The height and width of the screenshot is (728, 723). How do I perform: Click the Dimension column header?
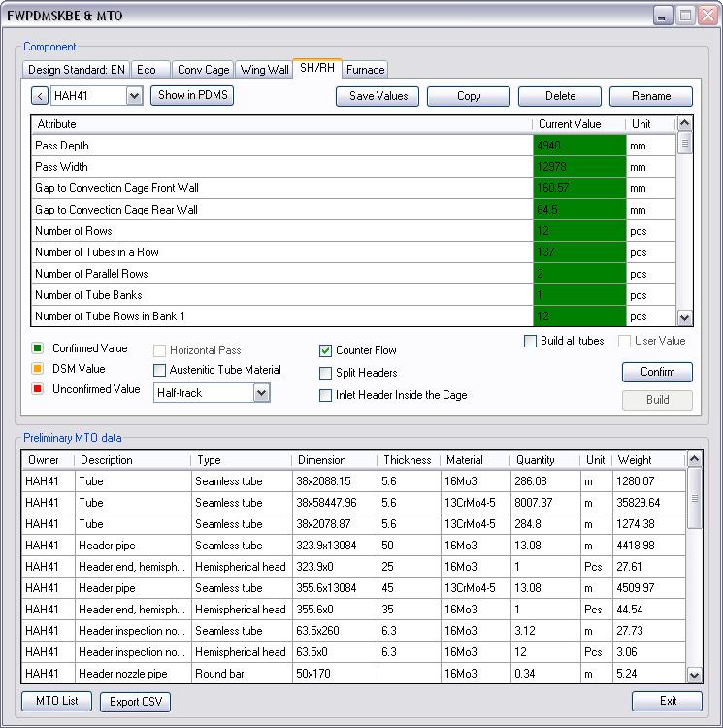coord(334,460)
